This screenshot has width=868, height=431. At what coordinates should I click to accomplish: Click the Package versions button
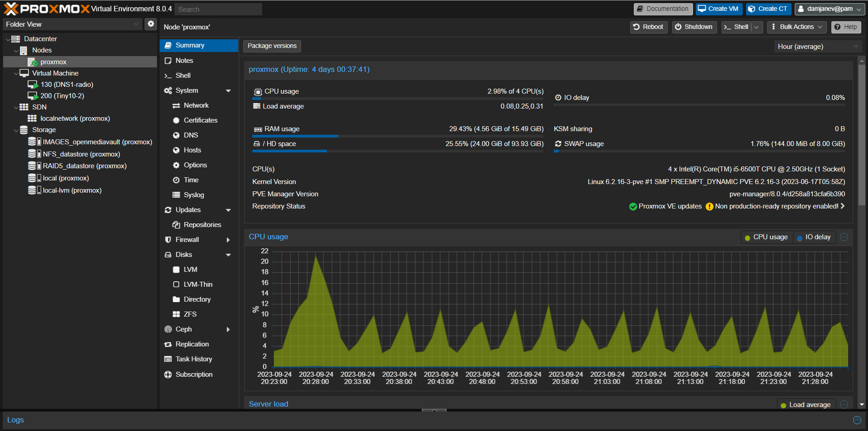pyautogui.click(x=272, y=46)
